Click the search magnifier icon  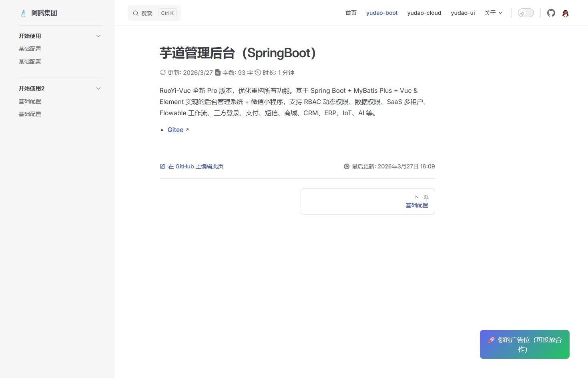coord(136,13)
